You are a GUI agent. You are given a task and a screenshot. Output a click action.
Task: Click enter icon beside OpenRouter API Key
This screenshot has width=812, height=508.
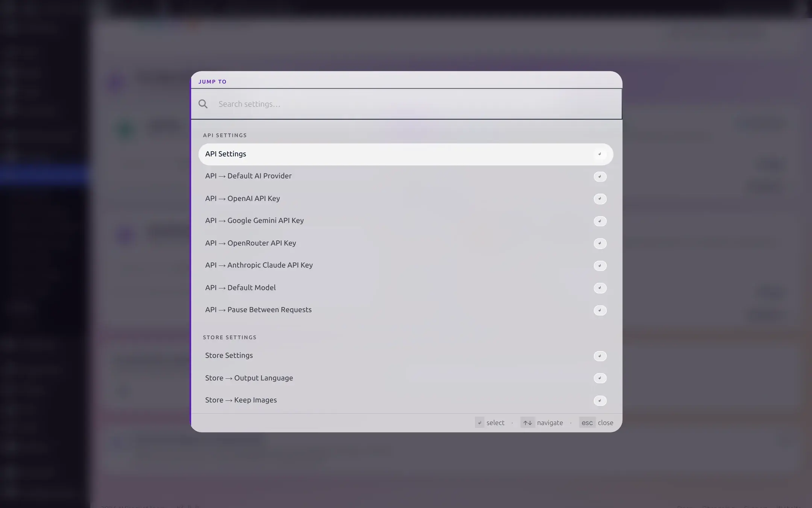tap(600, 243)
